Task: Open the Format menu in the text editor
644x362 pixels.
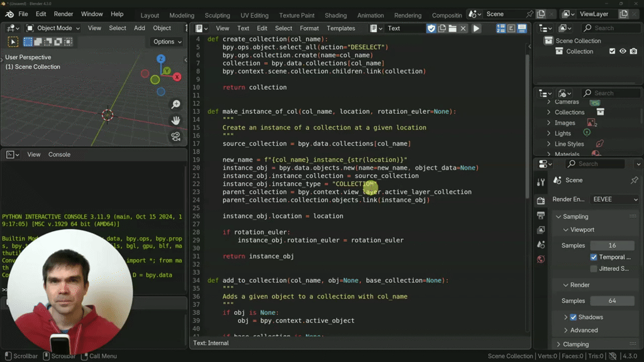Action: point(309,28)
